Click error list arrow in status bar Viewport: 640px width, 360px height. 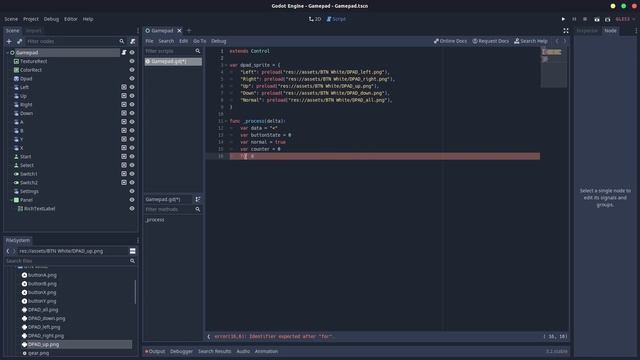pyautogui.click(x=209, y=336)
